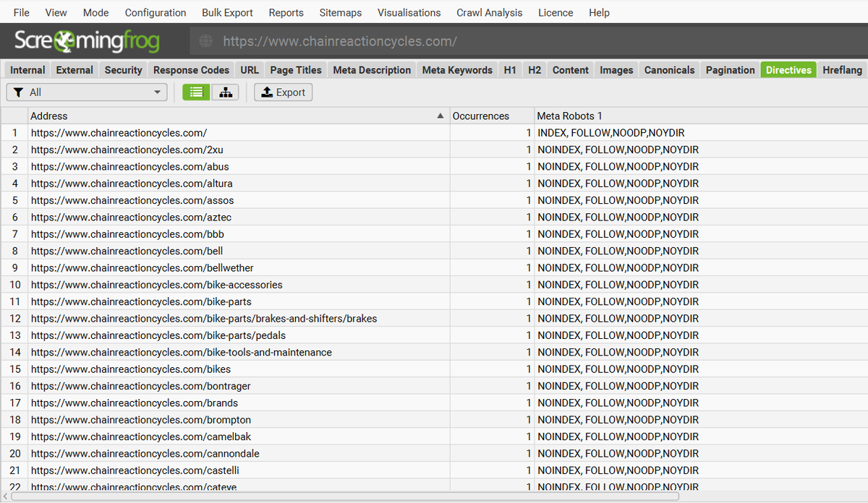Switch to the H2 tab

point(535,70)
